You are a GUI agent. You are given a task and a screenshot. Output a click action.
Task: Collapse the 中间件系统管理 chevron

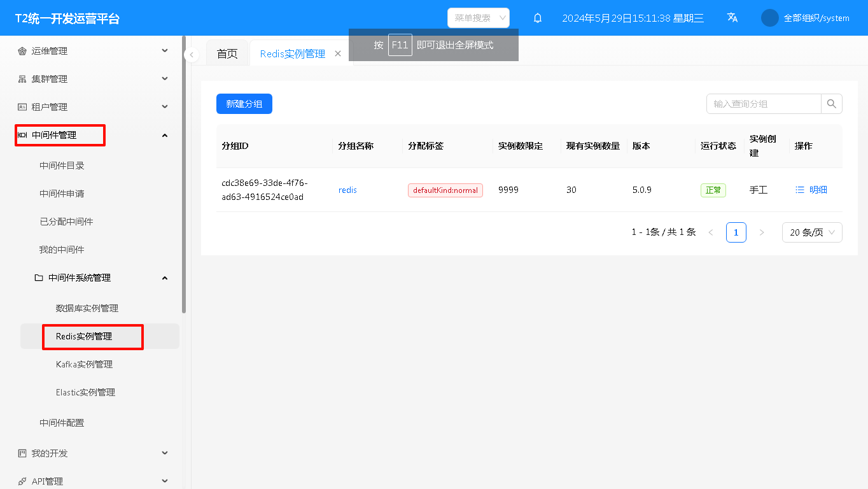165,278
